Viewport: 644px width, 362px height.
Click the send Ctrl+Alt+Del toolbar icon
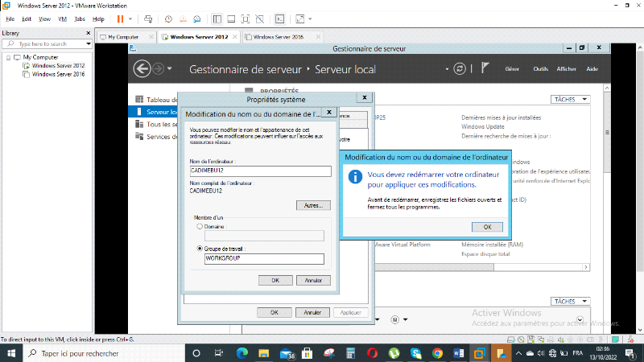[149, 18]
